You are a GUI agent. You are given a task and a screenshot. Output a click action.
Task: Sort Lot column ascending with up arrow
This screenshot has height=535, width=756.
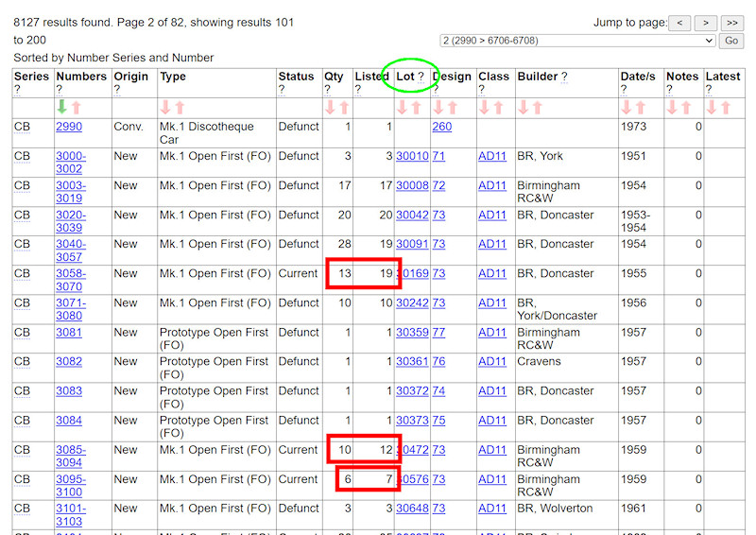[x=417, y=108]
